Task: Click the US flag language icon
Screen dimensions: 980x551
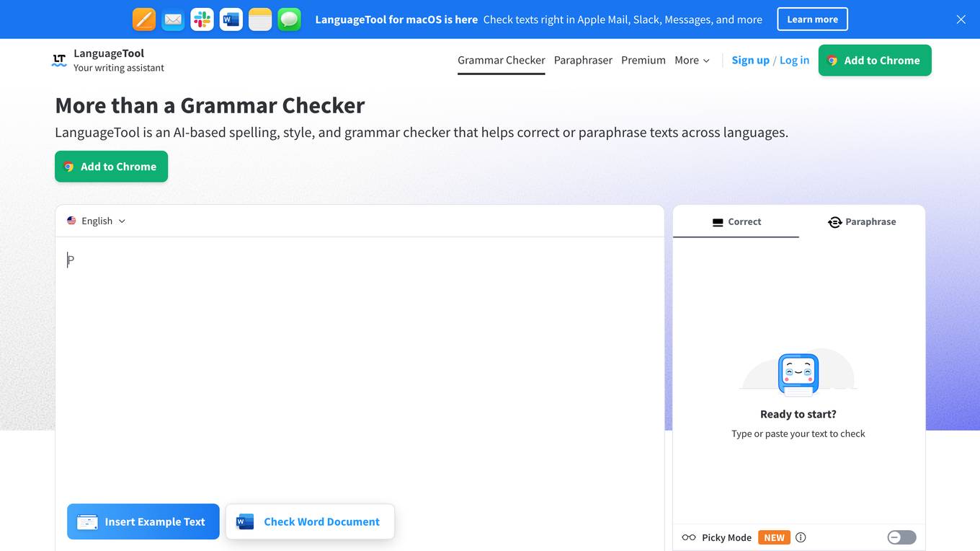Action: pyautogui.click(x=71, y=221)
